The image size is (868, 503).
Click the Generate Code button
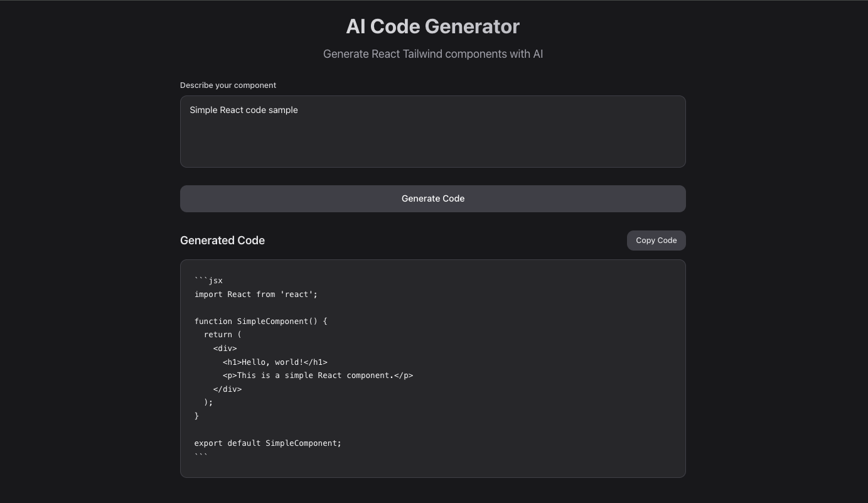pyautogui.click(x=432, y=198)
